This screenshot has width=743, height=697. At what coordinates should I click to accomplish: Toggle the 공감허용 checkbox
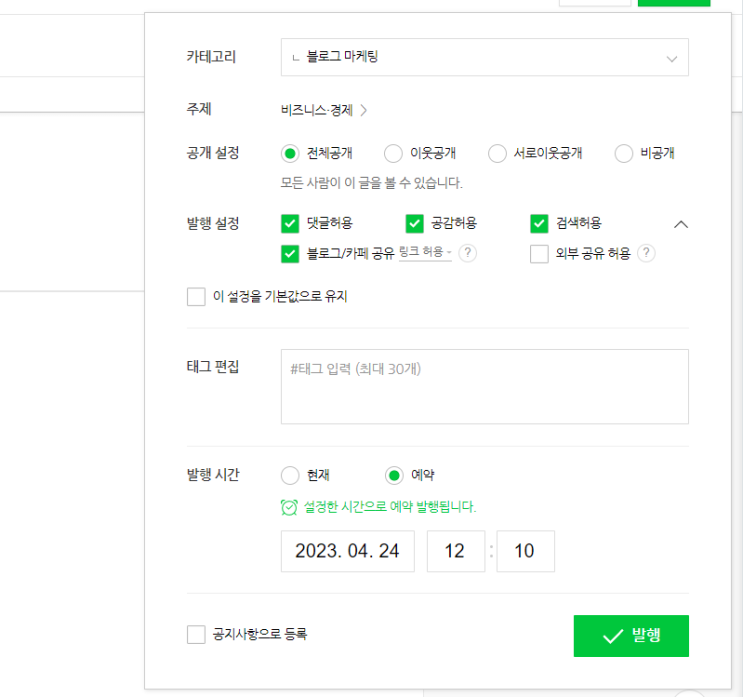point(415,224)
